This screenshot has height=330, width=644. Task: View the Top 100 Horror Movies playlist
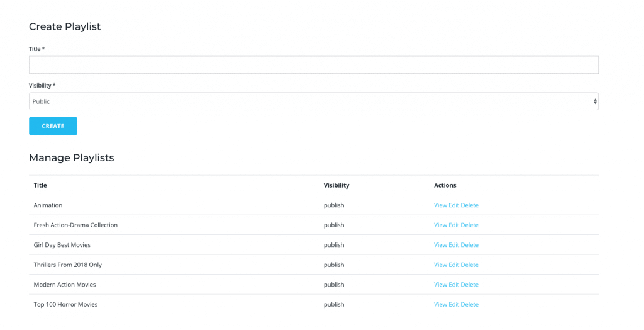(x=440, y=304)
